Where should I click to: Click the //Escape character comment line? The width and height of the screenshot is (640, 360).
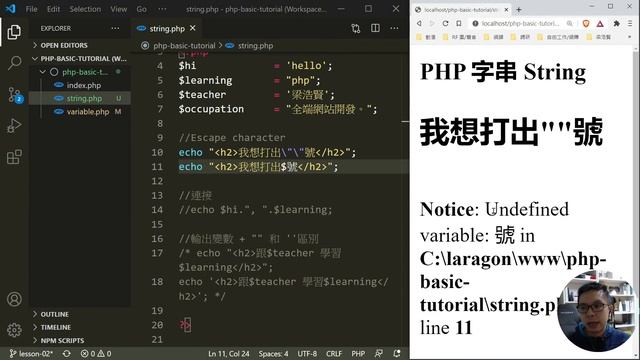232,138
